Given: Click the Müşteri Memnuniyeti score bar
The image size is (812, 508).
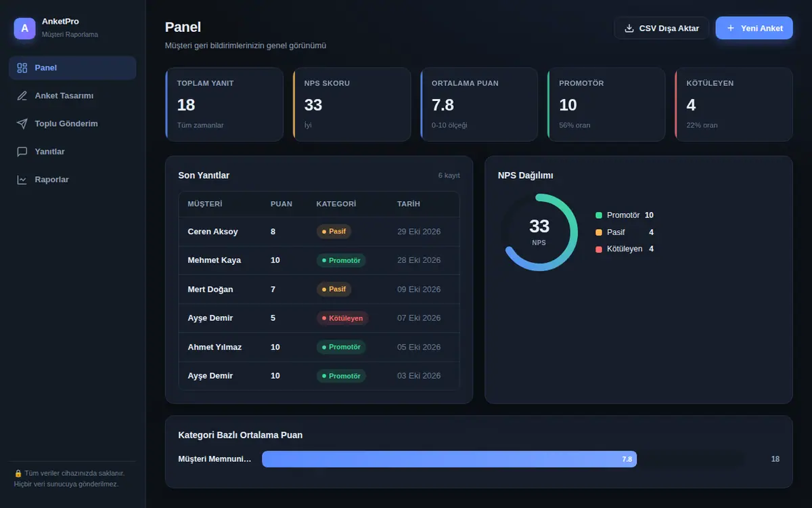Looking at the screenshot, I should 449,459.
